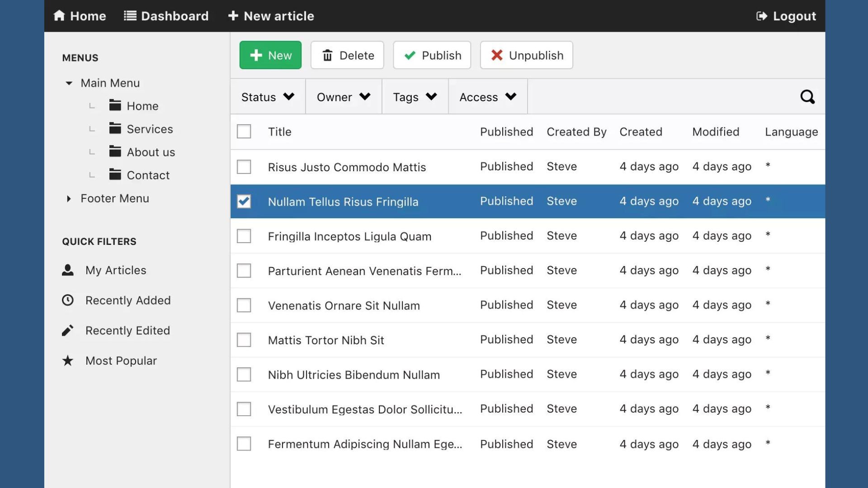Check the Vestibulum Egestas Dolor row

click(244, 409)
